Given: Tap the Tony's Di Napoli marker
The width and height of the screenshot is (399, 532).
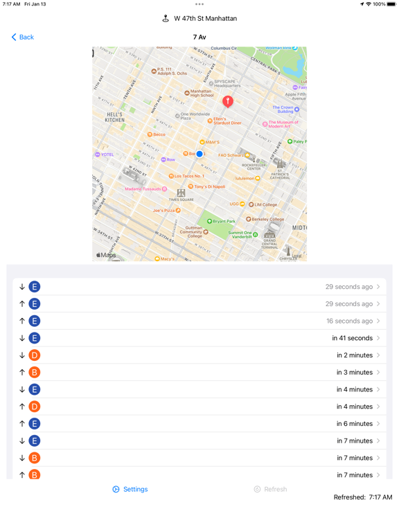Looking at the screenshot, I should click(190, 186).
